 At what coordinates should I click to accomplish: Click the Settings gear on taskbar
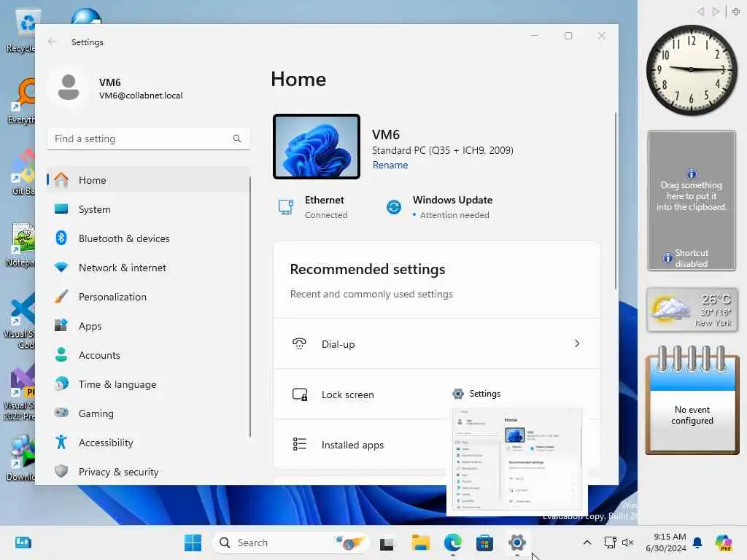click(517, 542)
